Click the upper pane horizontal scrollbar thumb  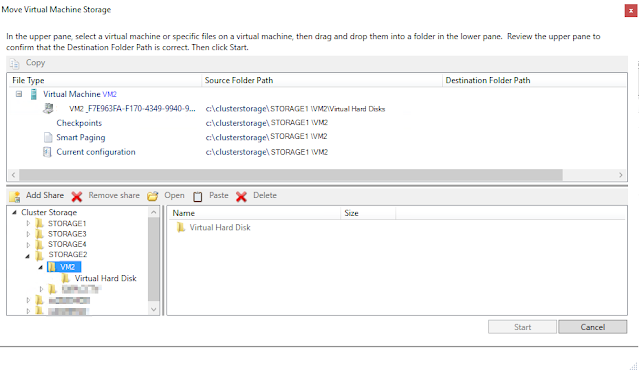291,175
